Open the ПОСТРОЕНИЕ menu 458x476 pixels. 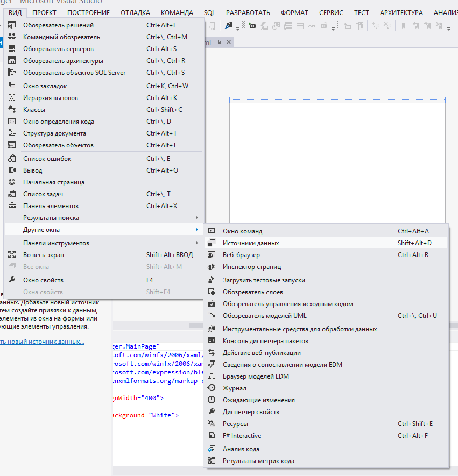88,13
